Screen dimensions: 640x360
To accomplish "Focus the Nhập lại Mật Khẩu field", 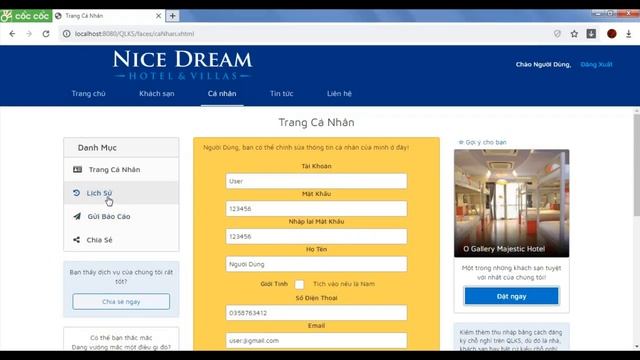I will tap(316, 236).
